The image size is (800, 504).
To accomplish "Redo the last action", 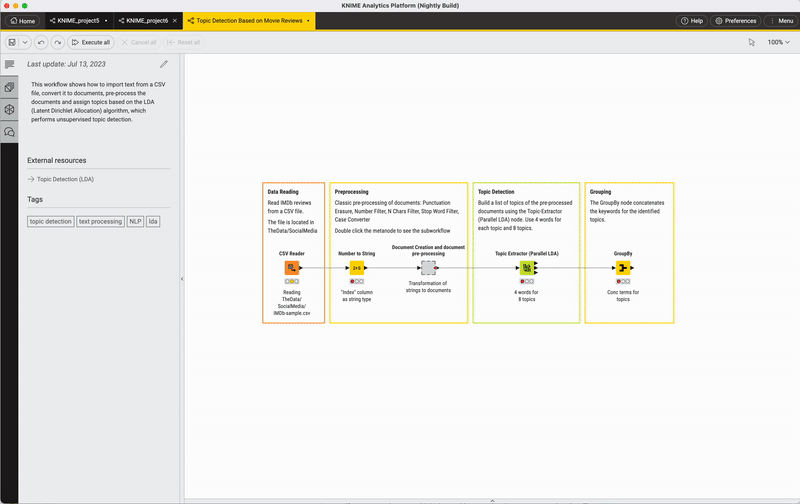I will pos(58,42).
